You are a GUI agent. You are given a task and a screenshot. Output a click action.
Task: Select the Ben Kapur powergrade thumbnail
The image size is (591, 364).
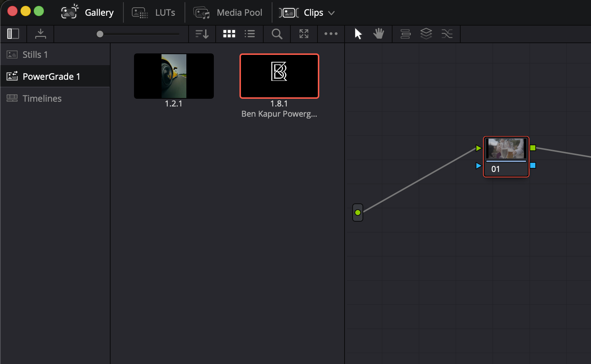(x=279, y=76)
